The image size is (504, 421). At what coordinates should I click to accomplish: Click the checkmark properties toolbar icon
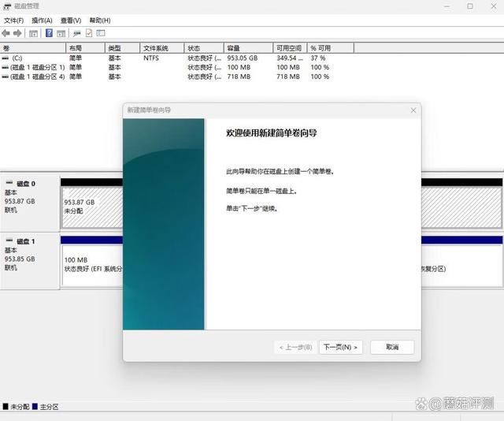coord(89,33)
